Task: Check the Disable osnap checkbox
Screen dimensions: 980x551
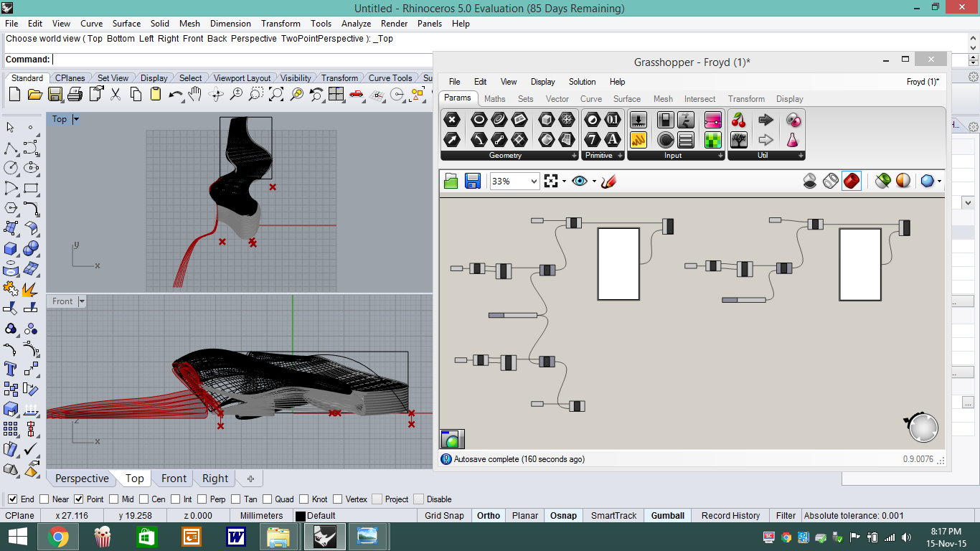Action: coord(419,499)
